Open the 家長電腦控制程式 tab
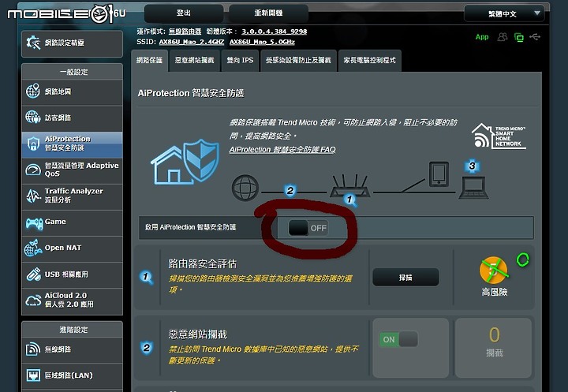The width and height of the screenshot is (568, 392). point(369,61)
